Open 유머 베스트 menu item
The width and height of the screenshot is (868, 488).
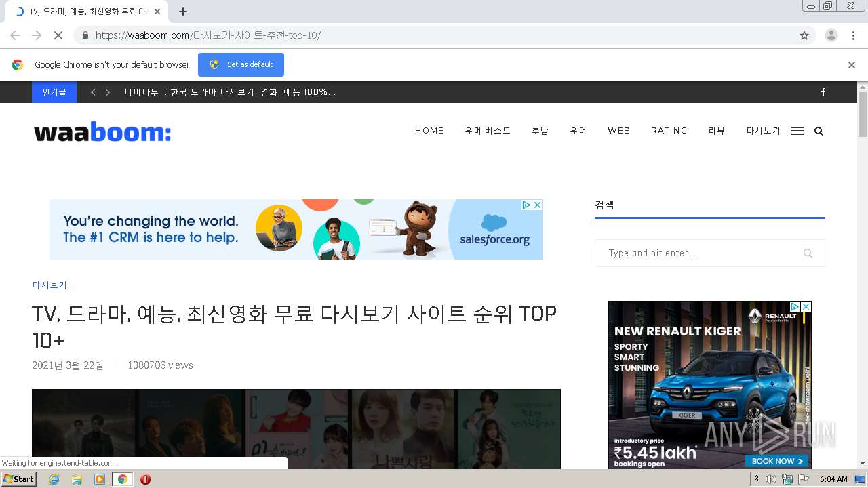click(x=488, y=131)
